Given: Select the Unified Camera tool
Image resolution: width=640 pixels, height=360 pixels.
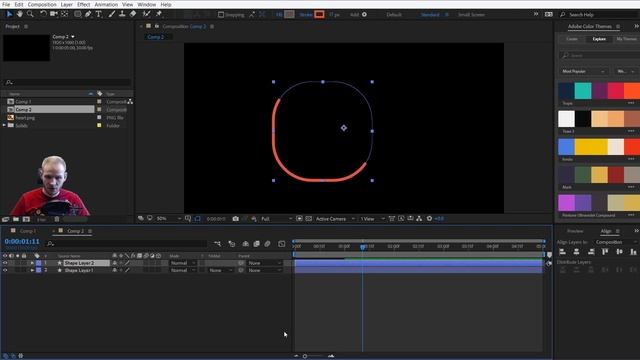Looking at the screenshot, I should pyautogui.click(x=53, y=14).
